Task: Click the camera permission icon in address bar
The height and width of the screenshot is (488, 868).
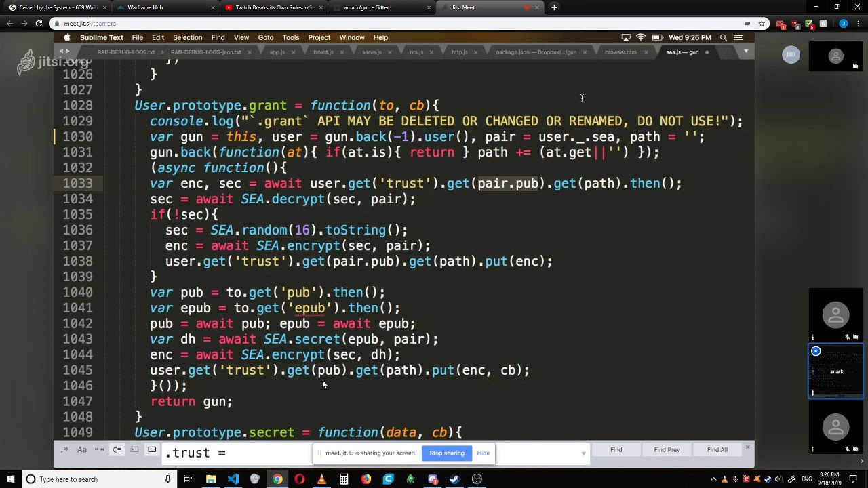Action: pos(747,24)
